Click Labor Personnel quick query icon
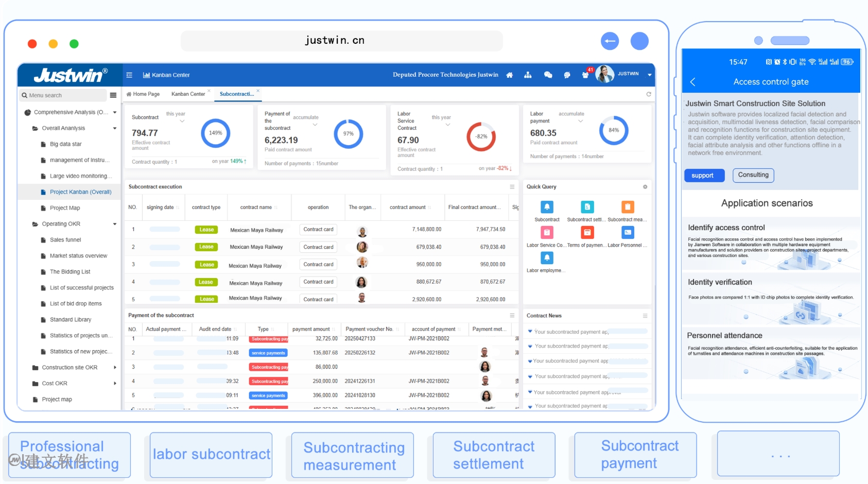 pos(628,233)
